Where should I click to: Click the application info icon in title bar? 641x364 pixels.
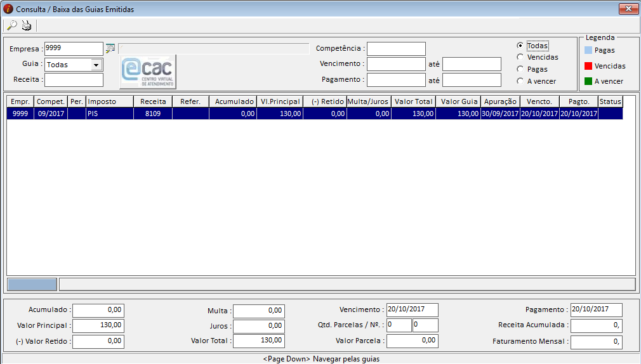[x=8, y=9]
